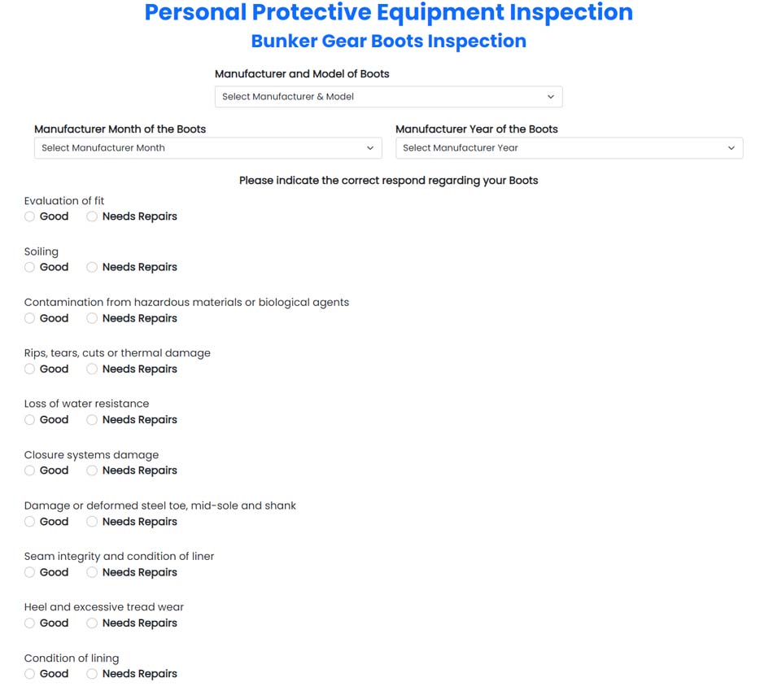Mark contamination from biological agents Needs Repairs

92,317
